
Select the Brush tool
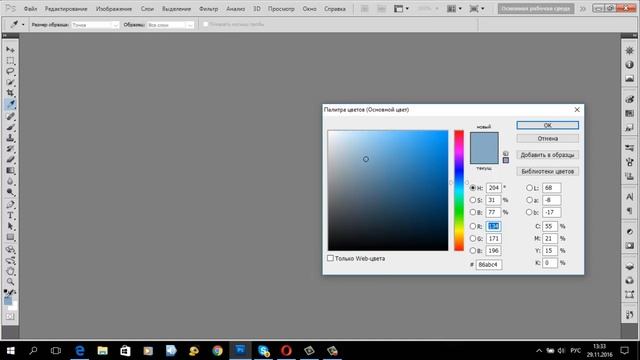(10, 127)
